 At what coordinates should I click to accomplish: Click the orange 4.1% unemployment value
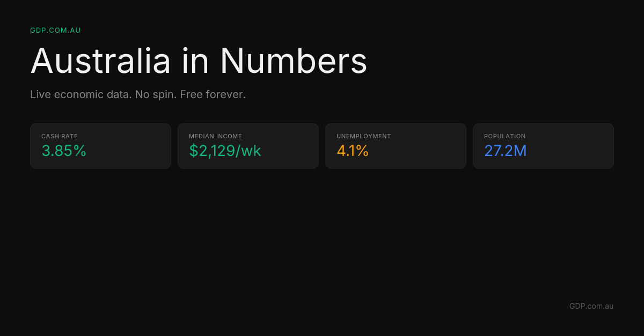(353, 151)
